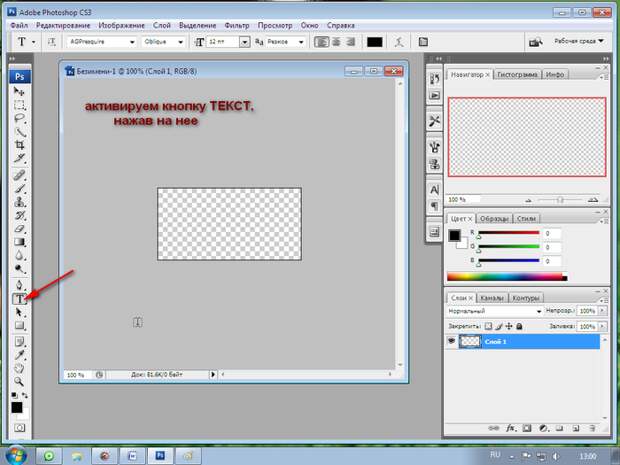Select the Eraser tool
The image size is (620, 465).
[19, 229]
